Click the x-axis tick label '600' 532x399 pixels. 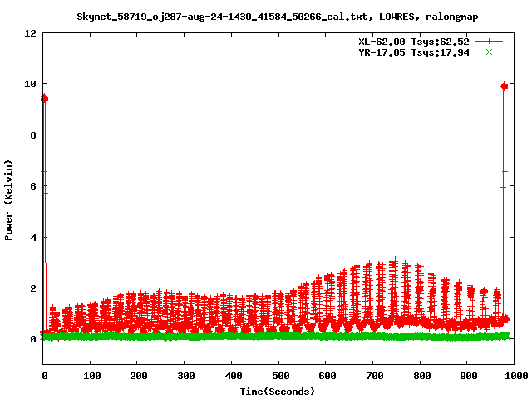click(x=328, y=376)
